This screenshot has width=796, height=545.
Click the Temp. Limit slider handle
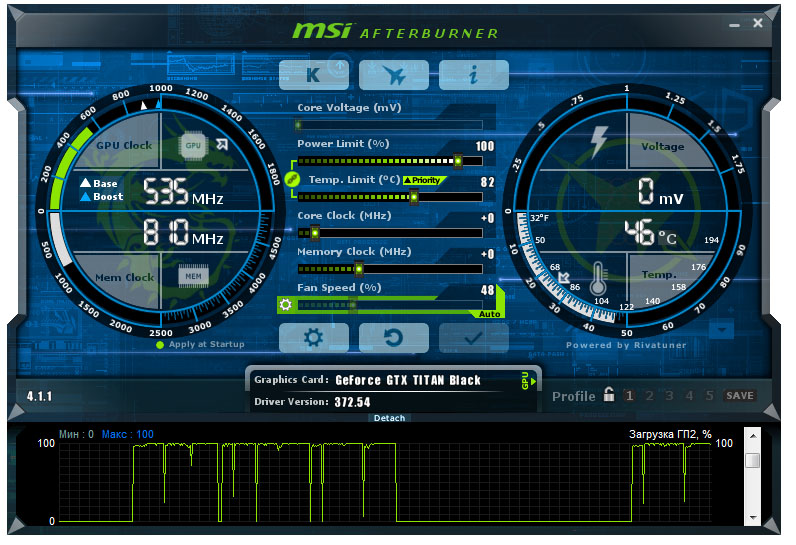click(x=414, y=197)
